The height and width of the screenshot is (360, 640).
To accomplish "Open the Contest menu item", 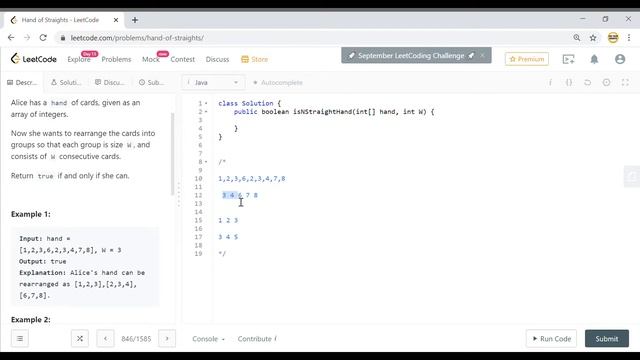I will pyautogui.click(x=182, y=59).
